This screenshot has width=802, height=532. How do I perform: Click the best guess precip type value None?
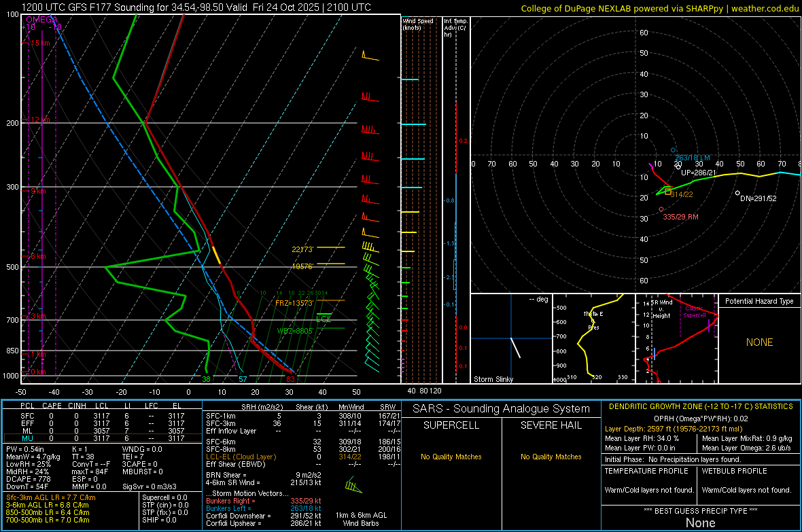(700, 522)
